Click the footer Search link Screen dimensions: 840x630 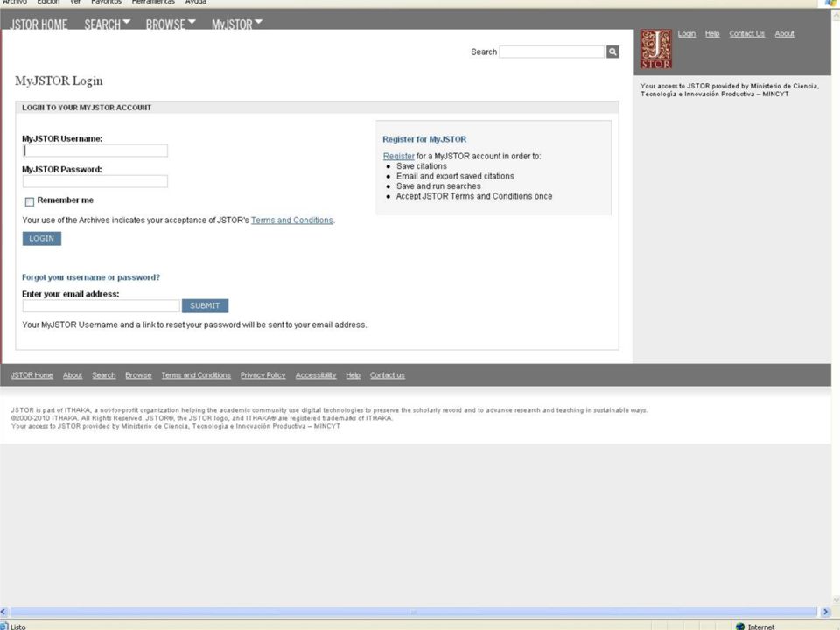[x=104, y=375]
